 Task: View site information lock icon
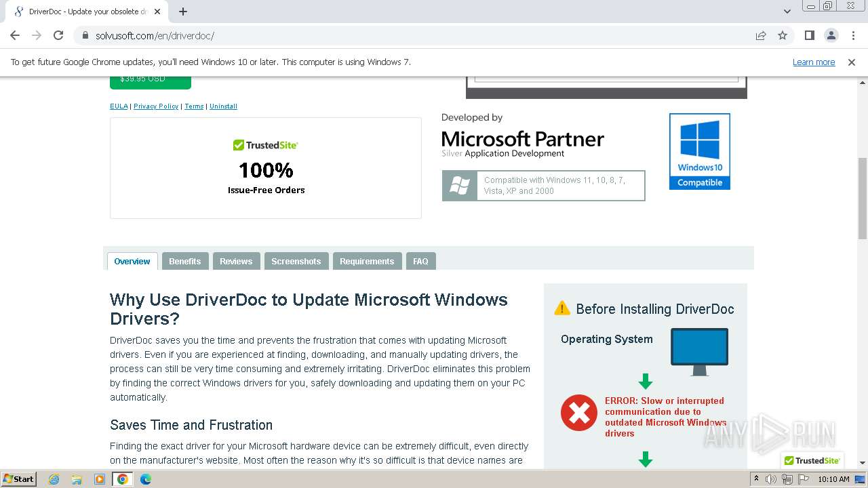[85, 35]
